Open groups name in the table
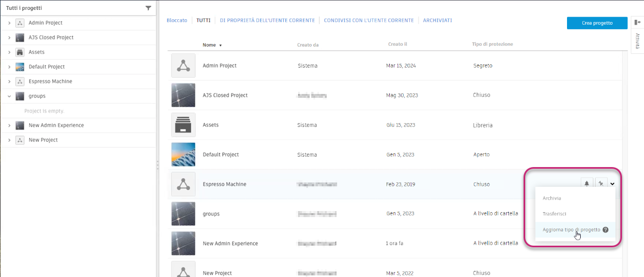This screenshot has width=644, height=277. 211,214
